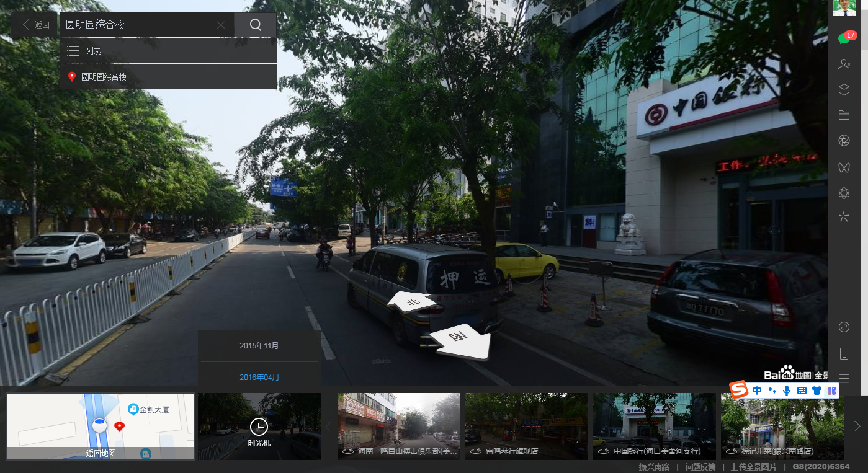The image size is (868, 473).
Task: Select the 2015年11月 time option
Action: pyautogui.click(x=259, y=346)
